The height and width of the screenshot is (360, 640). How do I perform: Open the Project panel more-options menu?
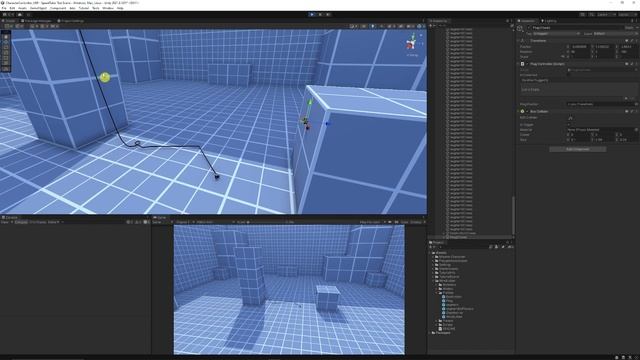(512, 242)
